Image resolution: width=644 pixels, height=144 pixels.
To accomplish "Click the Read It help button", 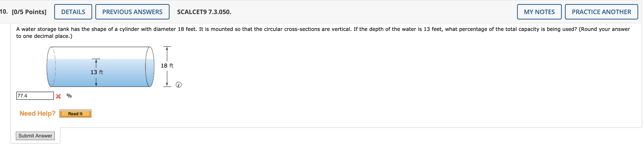I will tap(75, 114).
